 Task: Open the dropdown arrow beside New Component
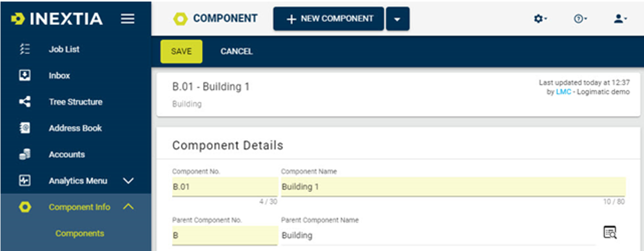(x=397, y=19)
